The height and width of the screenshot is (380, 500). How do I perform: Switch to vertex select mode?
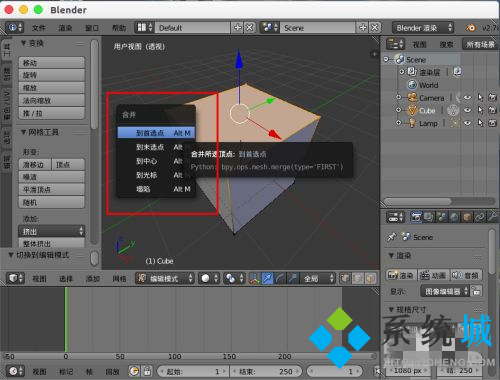click(345, 278)
